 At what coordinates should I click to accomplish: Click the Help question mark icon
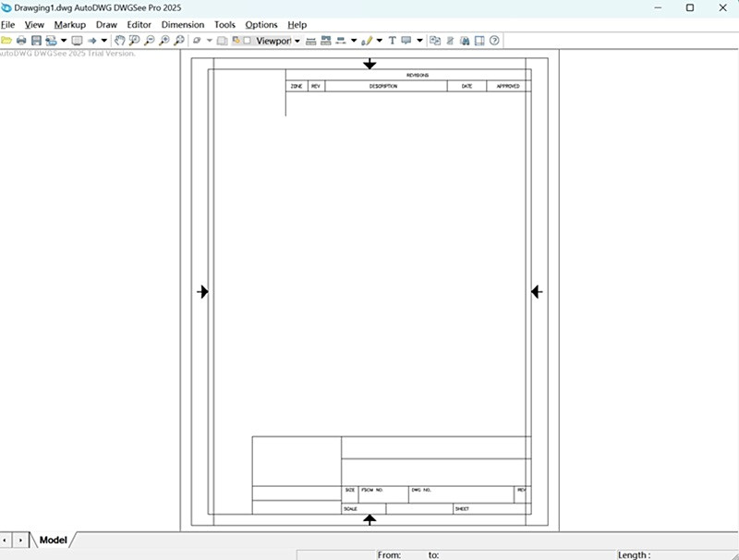494,41
